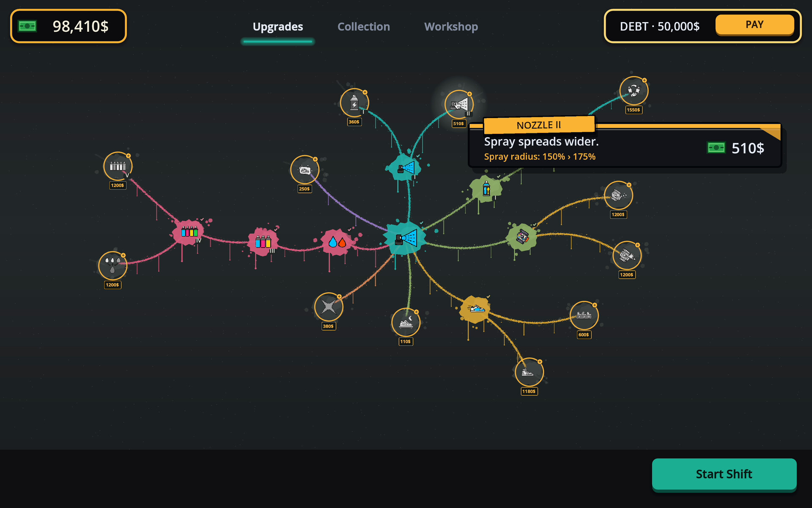Choose the paint drops upgrade near 1200$ bottom left
This screenshot has width=812, height=508.
(112, 266)
